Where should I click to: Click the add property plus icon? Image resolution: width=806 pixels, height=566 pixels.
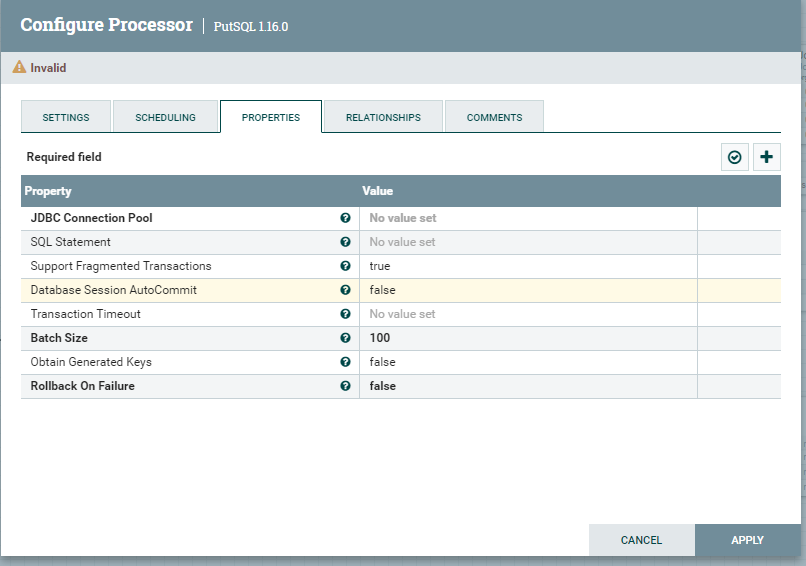pyautogui.click(x=767, y=157)
